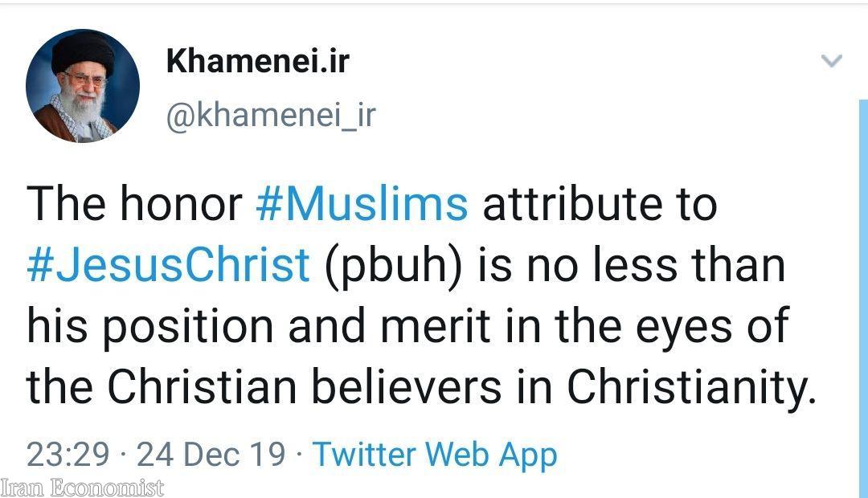Viewport: 868px width, 498px height.
Task: Open the Twitter Web App source link
Action: tap(434, 455)
